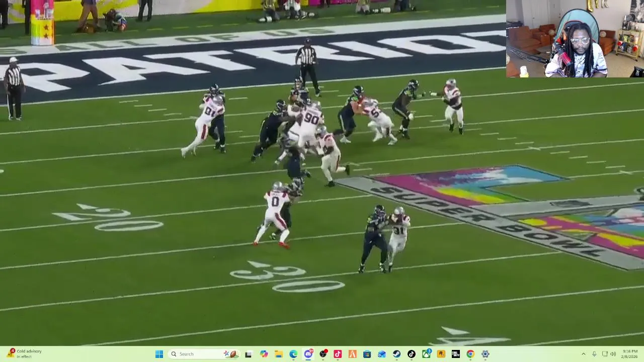Open network status tray icon
Image resolution: width=644 pixels, height=362 pixels.
pos(605,354)
